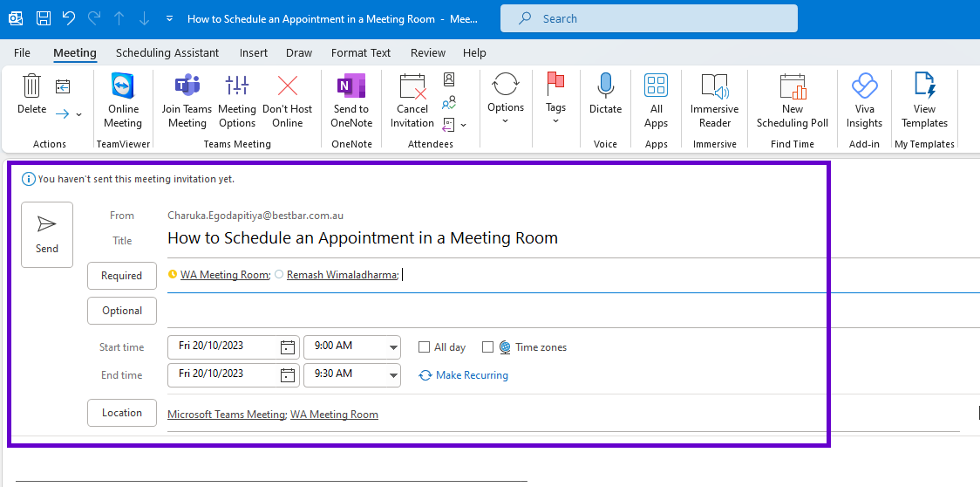The height and width of the screenshot is (487, 980).
Task: Enable the All day checkbox
Action: click(x=425, y=346)
